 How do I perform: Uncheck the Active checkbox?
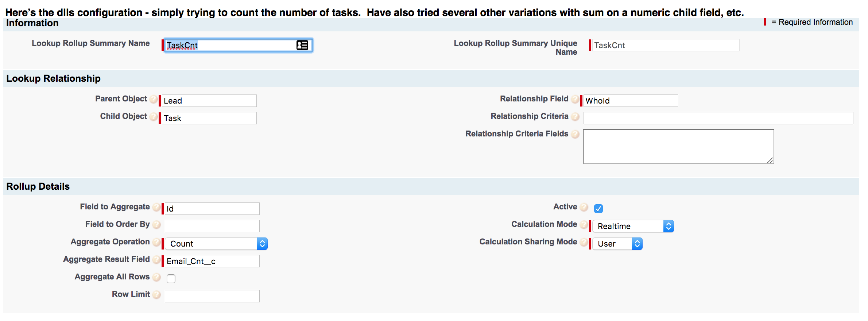[x=598, y=209]
